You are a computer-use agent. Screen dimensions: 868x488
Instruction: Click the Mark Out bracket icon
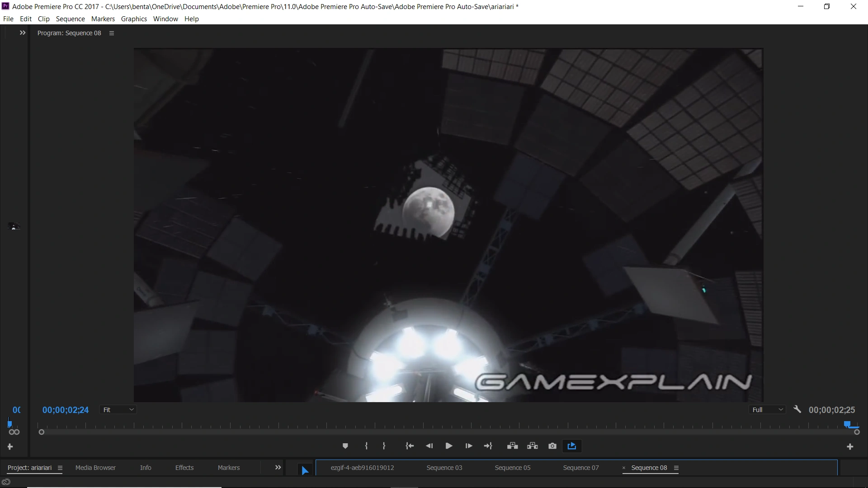384,446
